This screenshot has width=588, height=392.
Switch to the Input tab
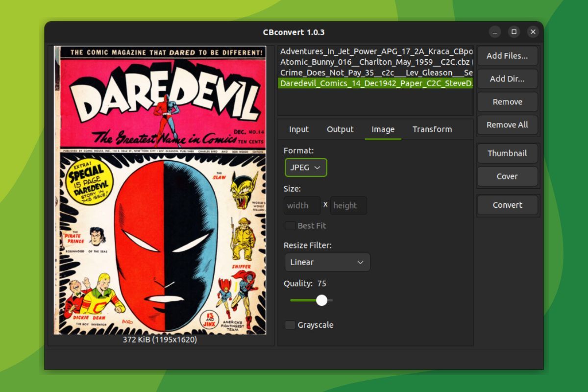tap(298, 129)
